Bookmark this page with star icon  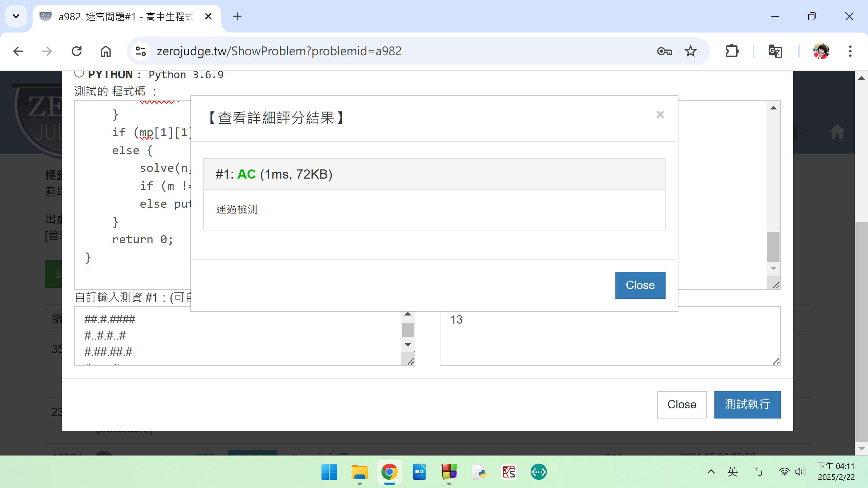click(x=690, y=51)
